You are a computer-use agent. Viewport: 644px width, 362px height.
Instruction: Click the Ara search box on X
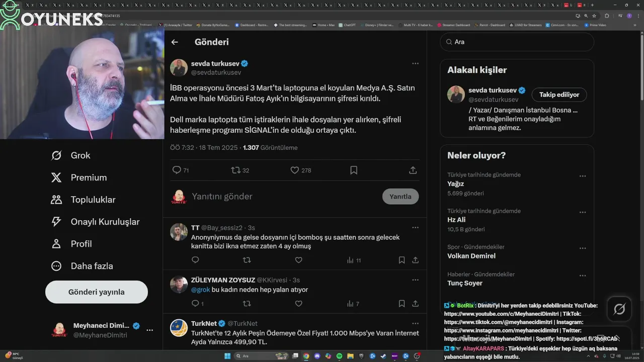[x=517, y=42]
